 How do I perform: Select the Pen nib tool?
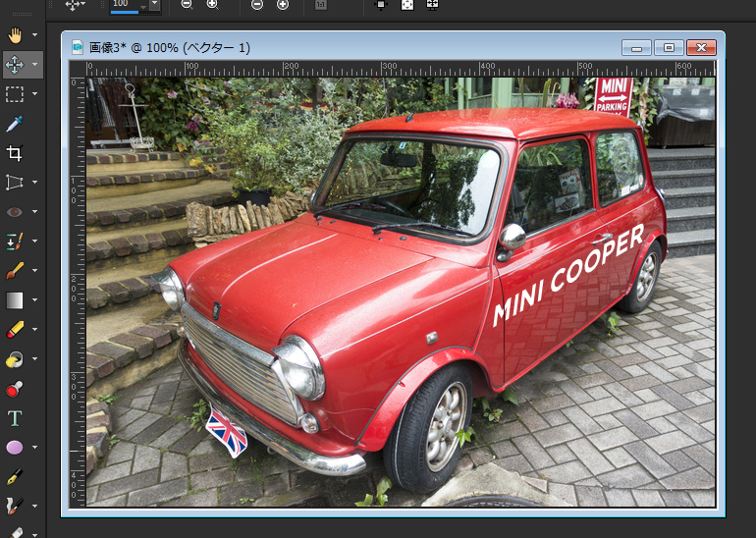pos(15,477)
